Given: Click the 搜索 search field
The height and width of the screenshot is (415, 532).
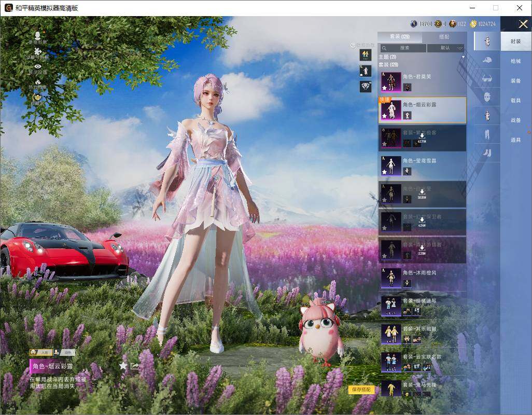Looking at the screenshot, I should (403, 48).
